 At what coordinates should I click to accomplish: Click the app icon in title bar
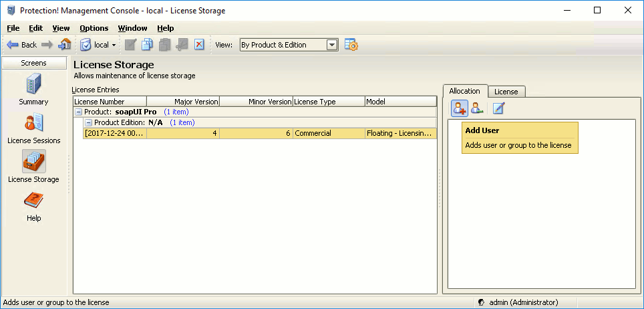11,11
